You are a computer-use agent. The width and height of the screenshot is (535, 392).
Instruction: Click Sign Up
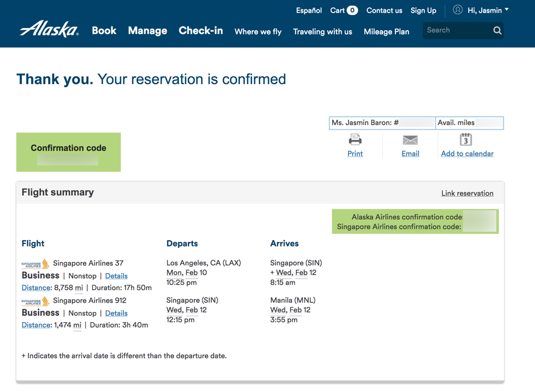pos(423,10)
